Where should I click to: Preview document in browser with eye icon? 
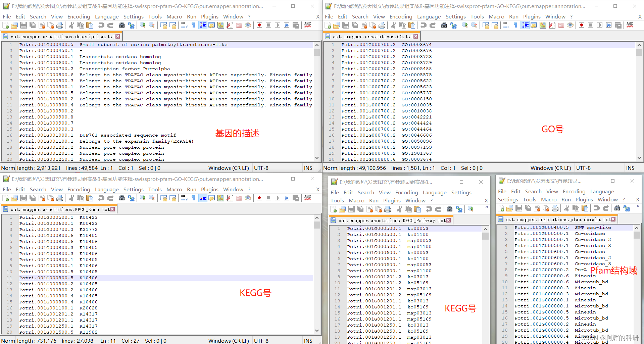click(248, 25)
